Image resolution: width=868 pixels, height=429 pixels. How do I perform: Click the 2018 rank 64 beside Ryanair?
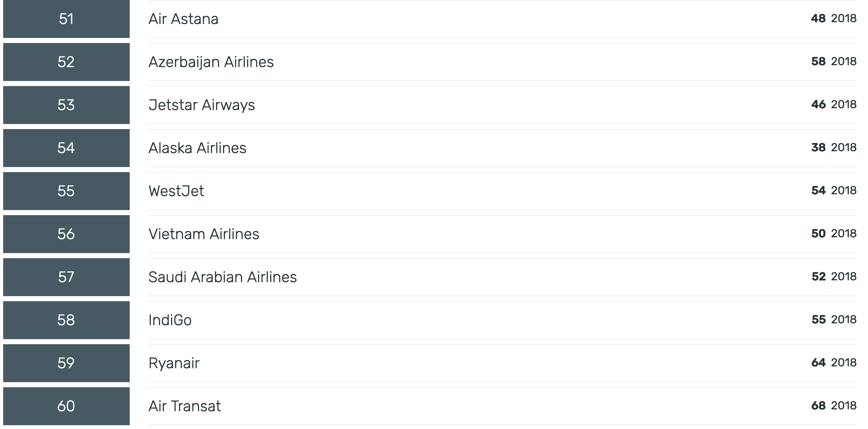(x=834, y=363)
